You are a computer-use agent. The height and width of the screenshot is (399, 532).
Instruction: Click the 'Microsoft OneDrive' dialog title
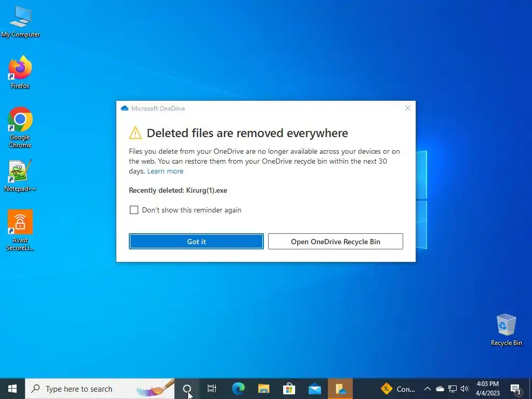pos(158,109)
